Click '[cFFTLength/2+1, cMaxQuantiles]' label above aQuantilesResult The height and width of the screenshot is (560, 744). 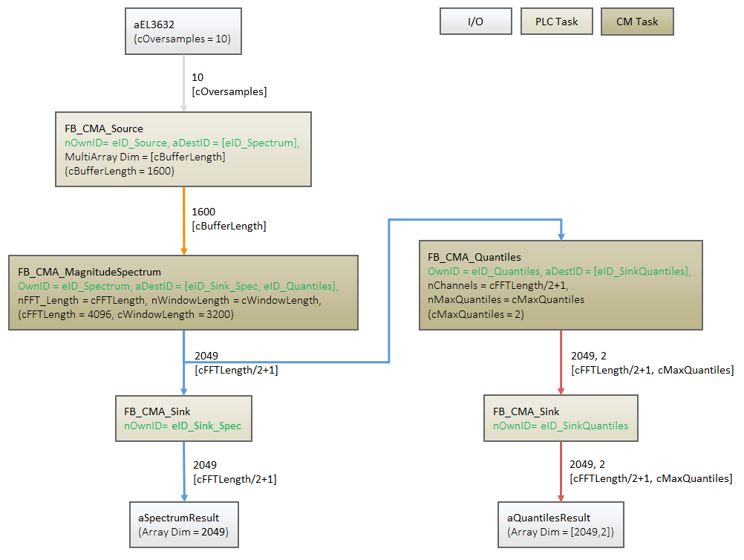pyautogui.click(x=651, y=478)
